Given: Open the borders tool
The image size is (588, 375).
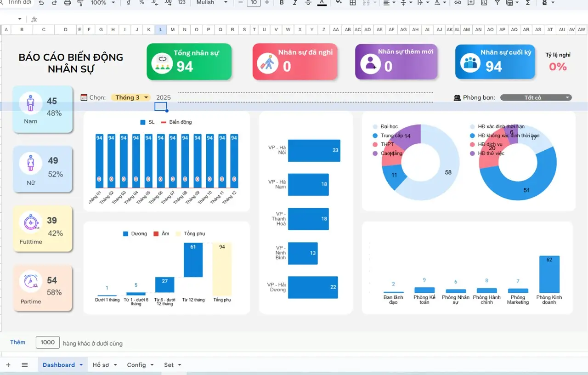Looking at the screenshot, I should [353, 3].
